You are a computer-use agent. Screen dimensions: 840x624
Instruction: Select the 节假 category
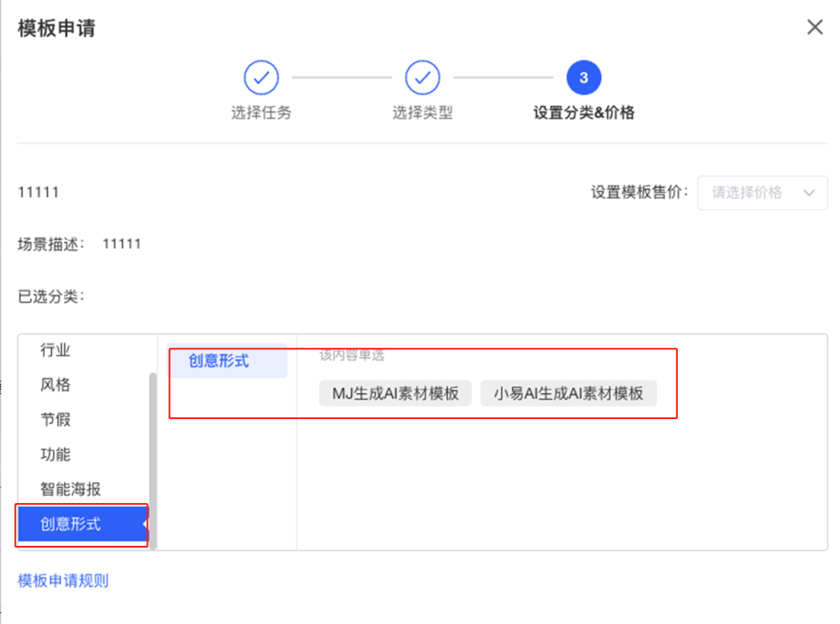(55, 419)
